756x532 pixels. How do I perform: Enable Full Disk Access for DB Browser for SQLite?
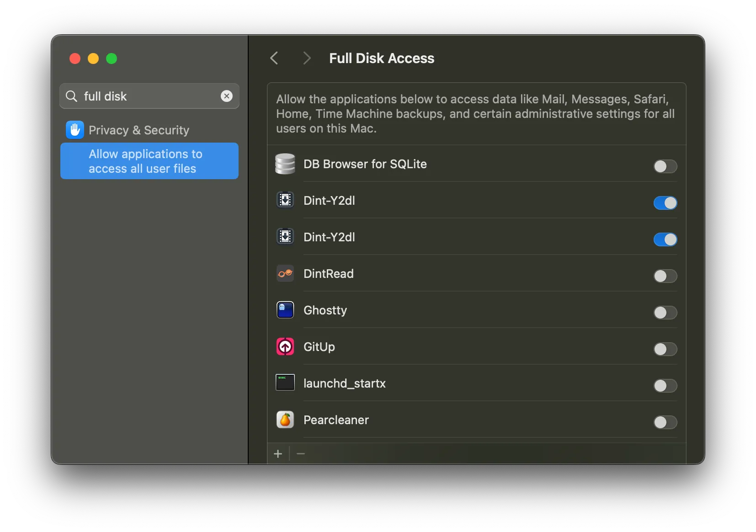665,166
